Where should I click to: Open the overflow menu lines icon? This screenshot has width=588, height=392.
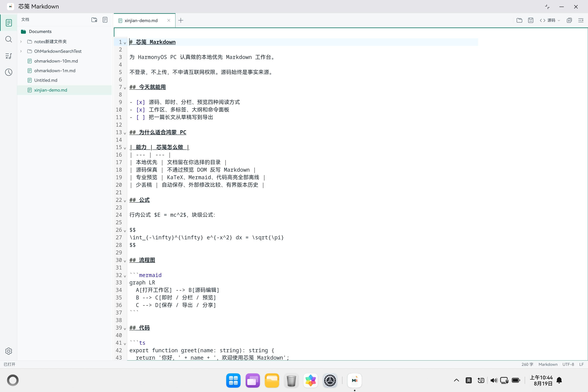click(581, 20)
